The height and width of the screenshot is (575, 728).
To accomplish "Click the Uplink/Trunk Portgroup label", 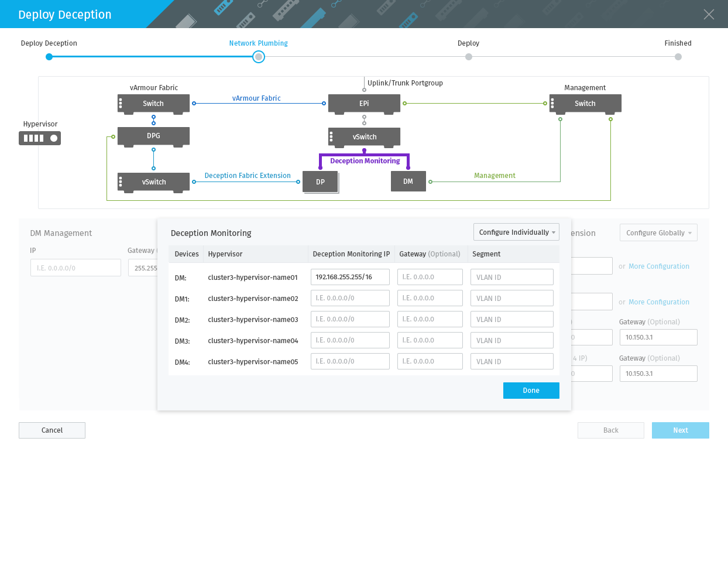I will 405,83.
